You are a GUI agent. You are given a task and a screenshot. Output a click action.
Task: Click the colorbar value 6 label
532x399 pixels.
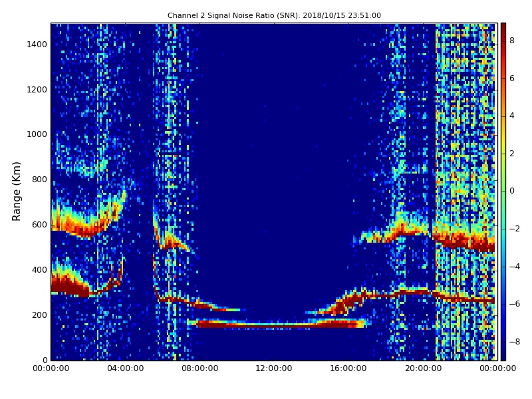pyautogui.click(x=512, y=78)
